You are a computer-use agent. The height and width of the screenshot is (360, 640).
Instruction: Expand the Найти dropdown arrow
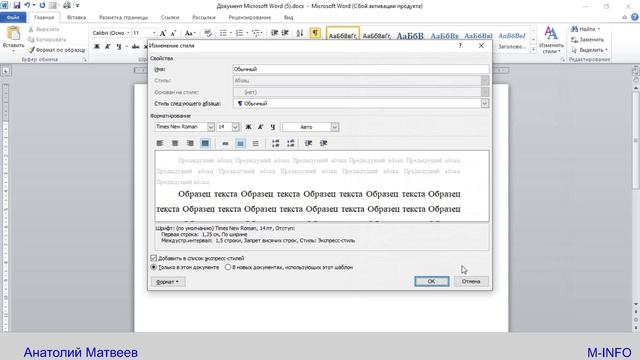(599, 29)
